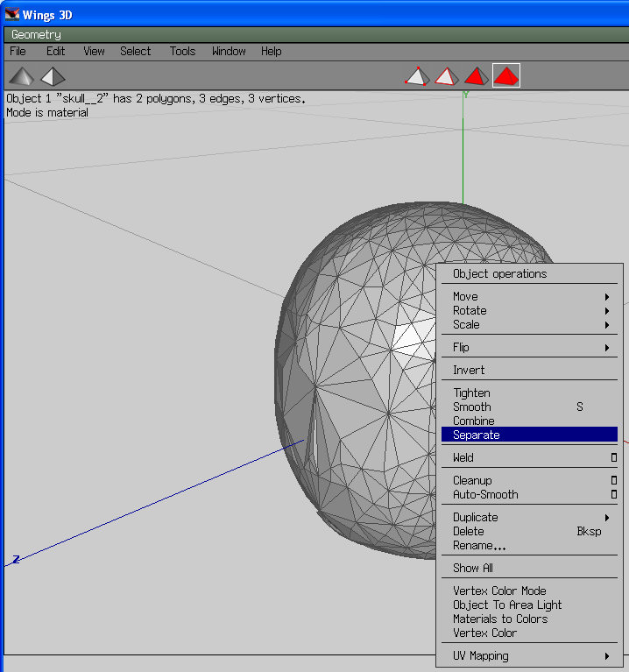The width and height of the screenshot is (629, 672).
Task: Click the leftmost gray shading pyramid icon
Action: tap(23, 76)
